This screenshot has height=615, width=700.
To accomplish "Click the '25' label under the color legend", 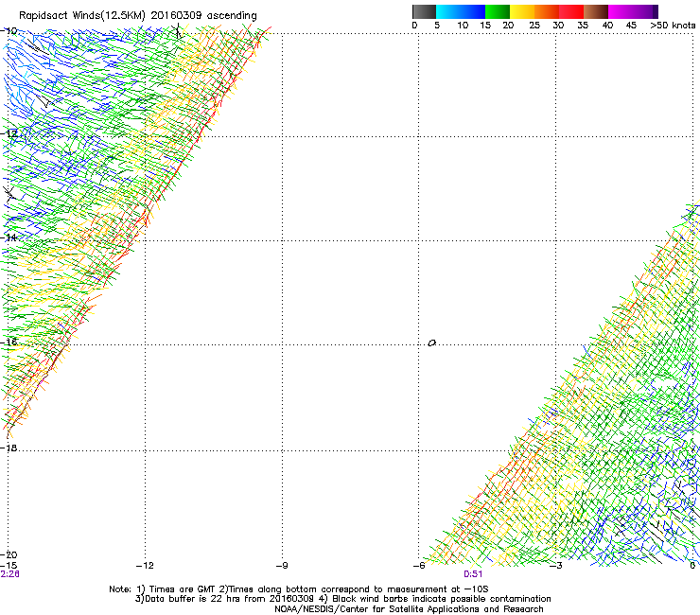I will click(x=534, y=25).
